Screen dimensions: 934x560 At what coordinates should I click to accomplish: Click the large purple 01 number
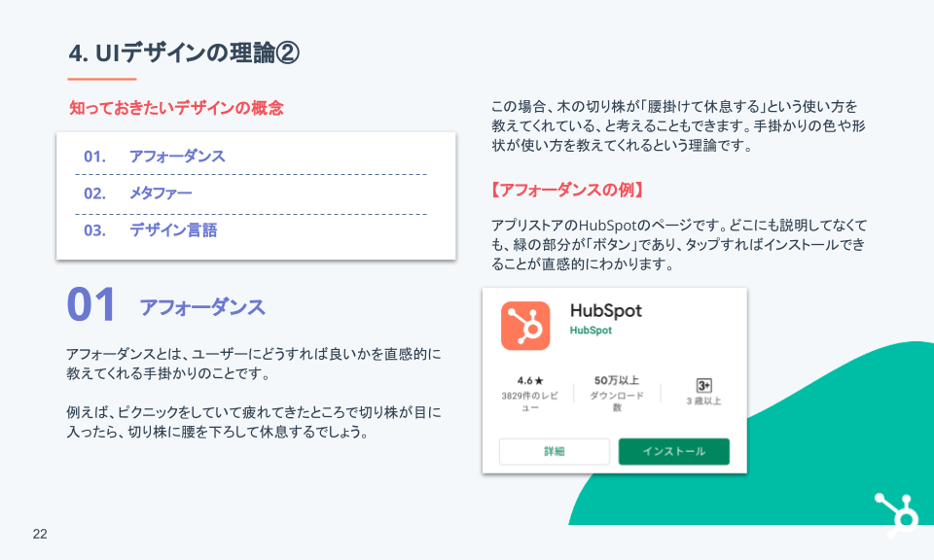pos(91,305)
